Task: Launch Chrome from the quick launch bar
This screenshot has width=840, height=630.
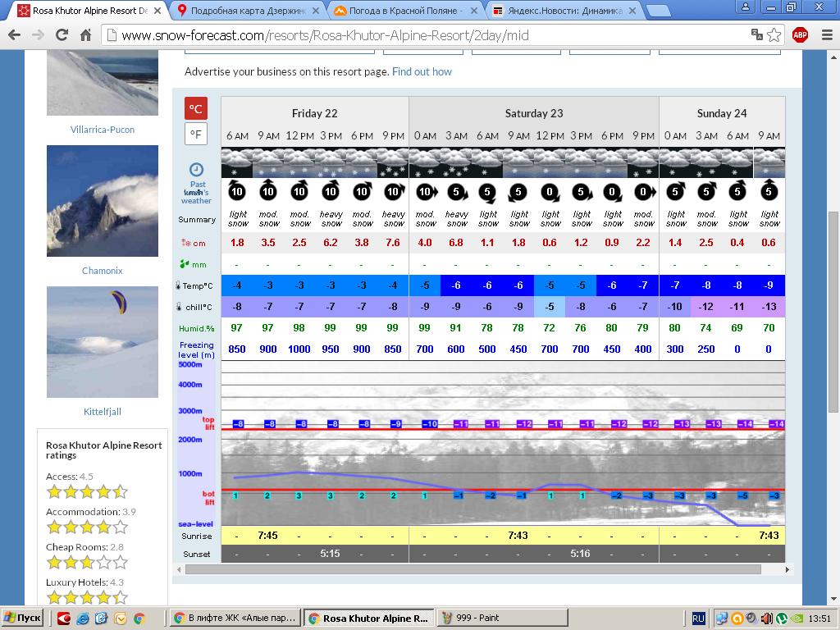Action: (139, 619)
